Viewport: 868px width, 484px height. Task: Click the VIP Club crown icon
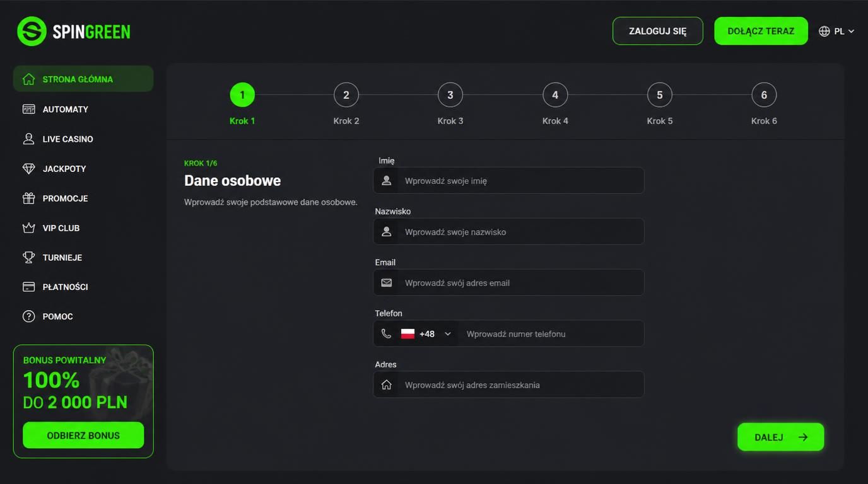[x=28, y=228]
